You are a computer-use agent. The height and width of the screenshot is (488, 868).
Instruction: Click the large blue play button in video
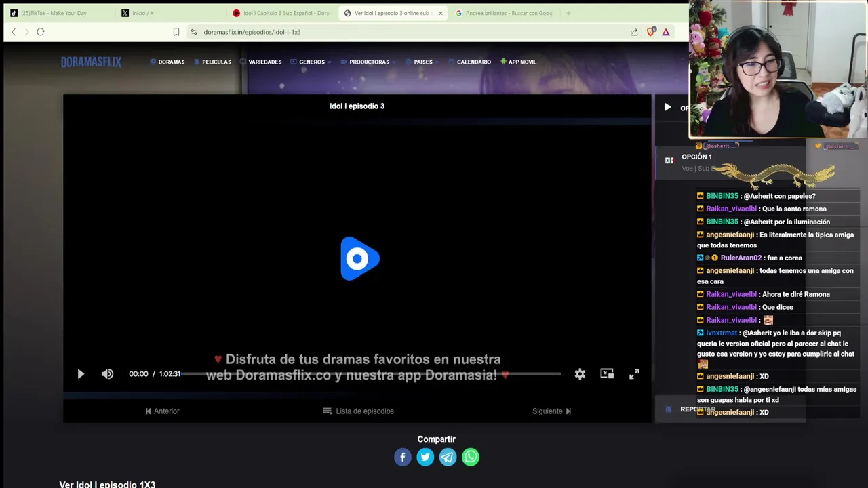click(x=359, y=258)
